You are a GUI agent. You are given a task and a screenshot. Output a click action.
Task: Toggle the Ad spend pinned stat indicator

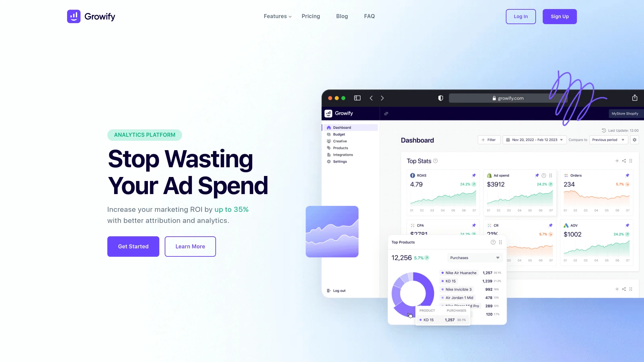(537, 175)
